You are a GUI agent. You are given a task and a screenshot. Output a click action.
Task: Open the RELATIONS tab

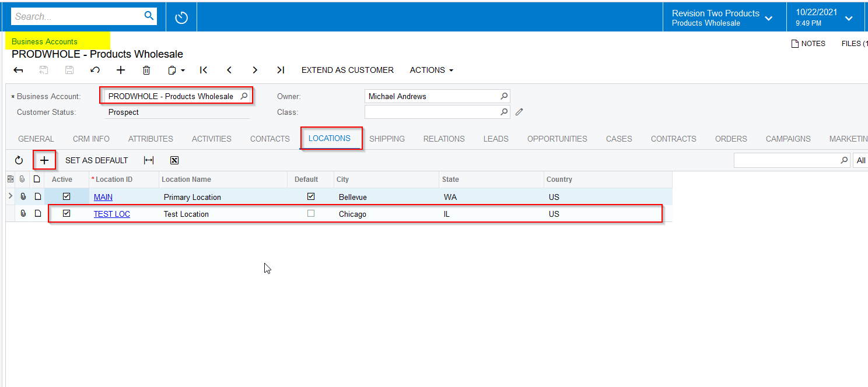point(444,139)
